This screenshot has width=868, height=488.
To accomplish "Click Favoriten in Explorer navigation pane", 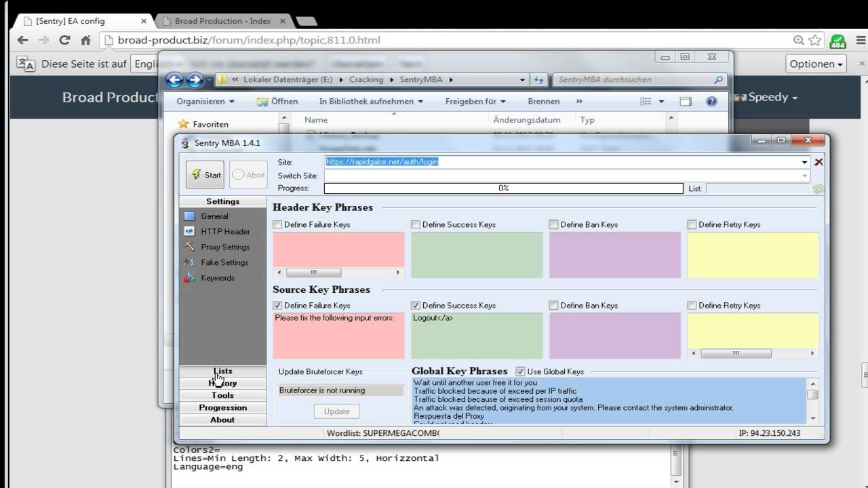I will point(210,124).
